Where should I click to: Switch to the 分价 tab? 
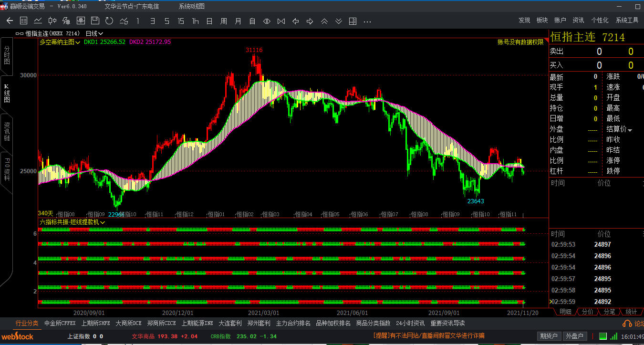click(588, 312)
